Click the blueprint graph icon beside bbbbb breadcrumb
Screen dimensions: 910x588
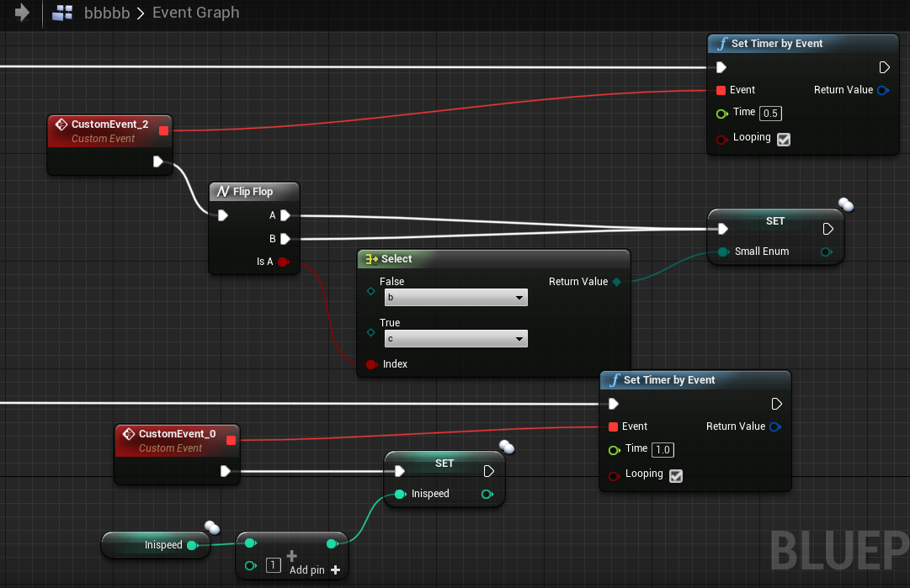[x=62, y=12]
